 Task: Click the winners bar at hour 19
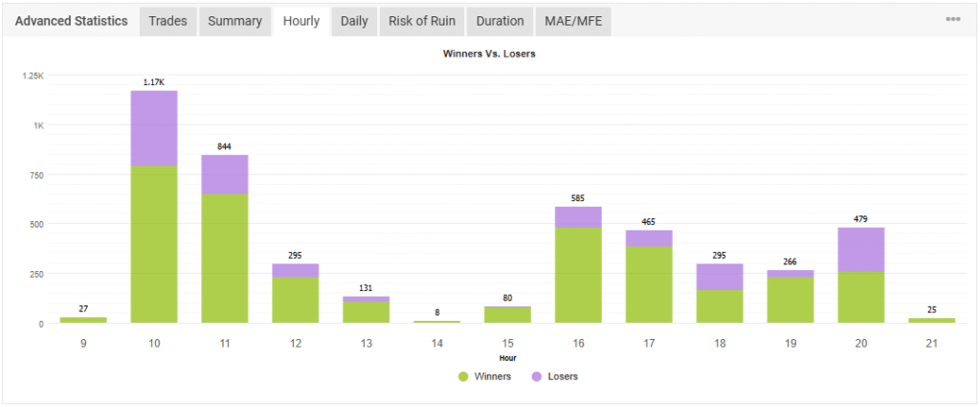pyautogui.click(x=790, y=300)
